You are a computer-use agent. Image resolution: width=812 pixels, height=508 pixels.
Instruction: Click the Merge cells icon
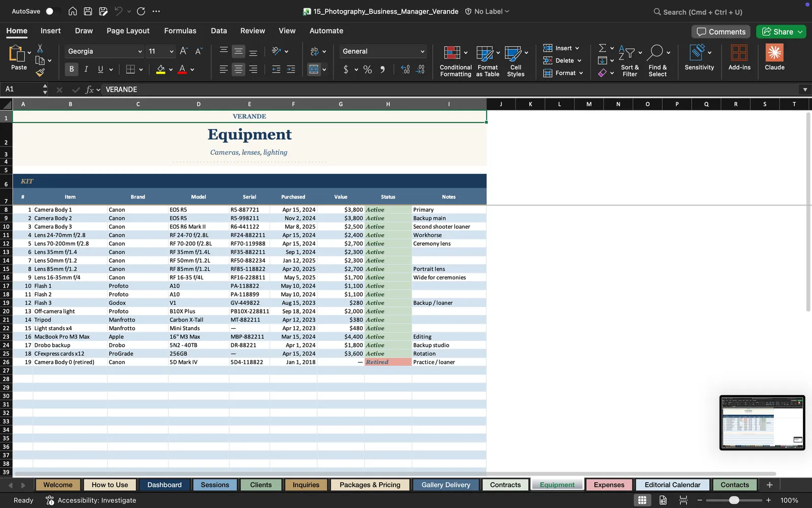(x=314, y=70)
